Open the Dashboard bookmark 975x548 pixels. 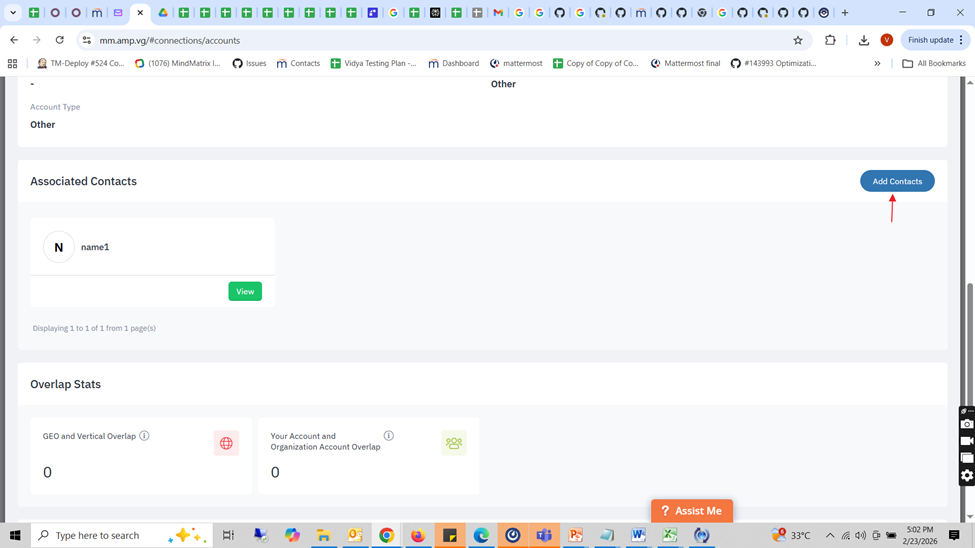pyautogui.click(x=453, y=63)
